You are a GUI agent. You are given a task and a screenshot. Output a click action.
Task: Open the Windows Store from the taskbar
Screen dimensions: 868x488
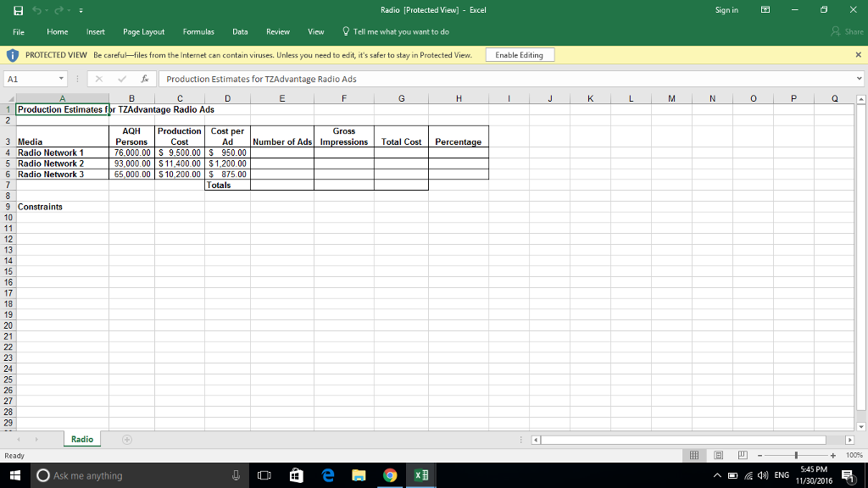click(295, 475)
